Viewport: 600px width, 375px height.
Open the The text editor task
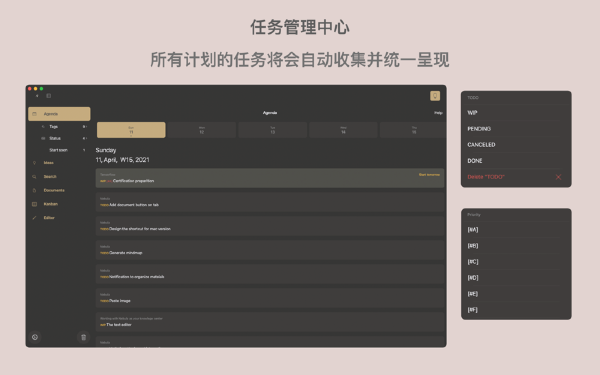pyautogui.click(x=270, y=322)
